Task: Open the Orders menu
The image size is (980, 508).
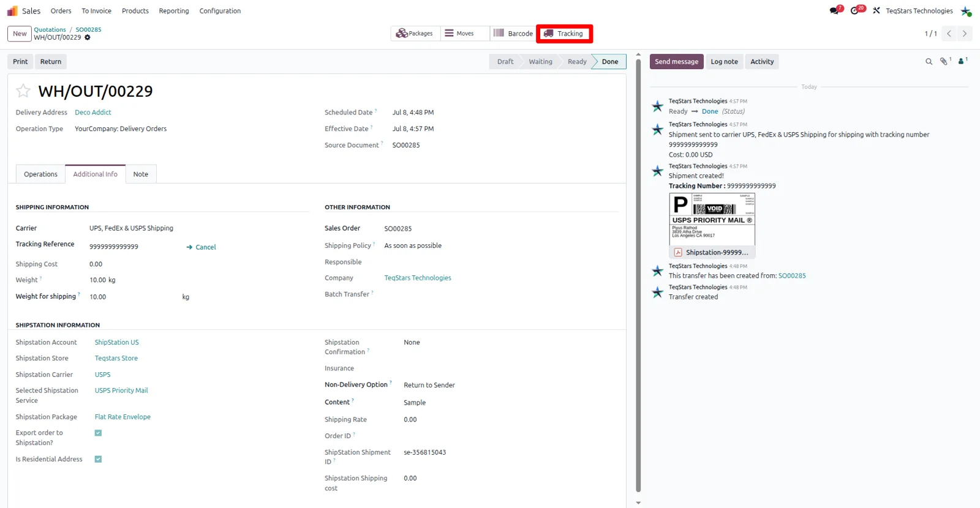Action: (61, 11)
